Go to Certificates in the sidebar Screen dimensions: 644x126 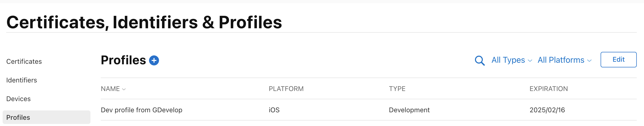tap(24, 61)
